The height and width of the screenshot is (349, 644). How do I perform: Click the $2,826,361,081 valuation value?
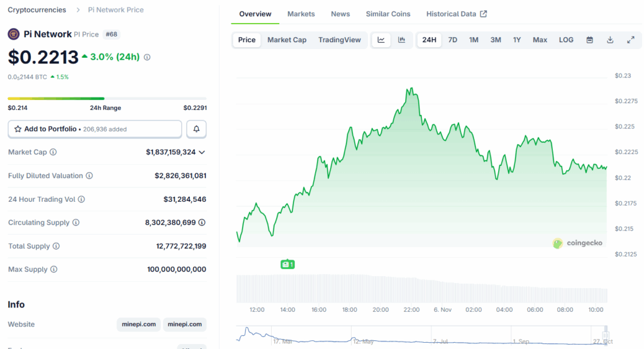click(180, 175)
